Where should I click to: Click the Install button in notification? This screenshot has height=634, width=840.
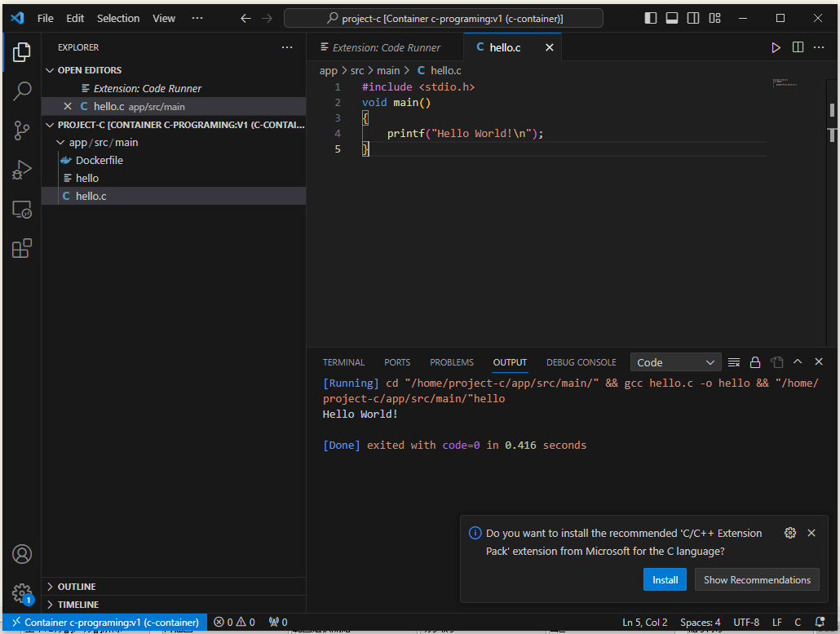tap(665, 579)
